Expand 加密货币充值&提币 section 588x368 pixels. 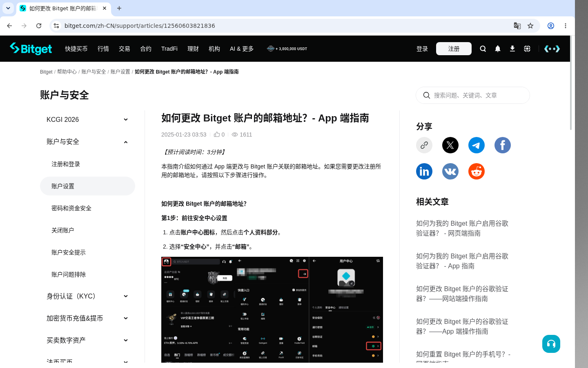click(x=87, y=318)
